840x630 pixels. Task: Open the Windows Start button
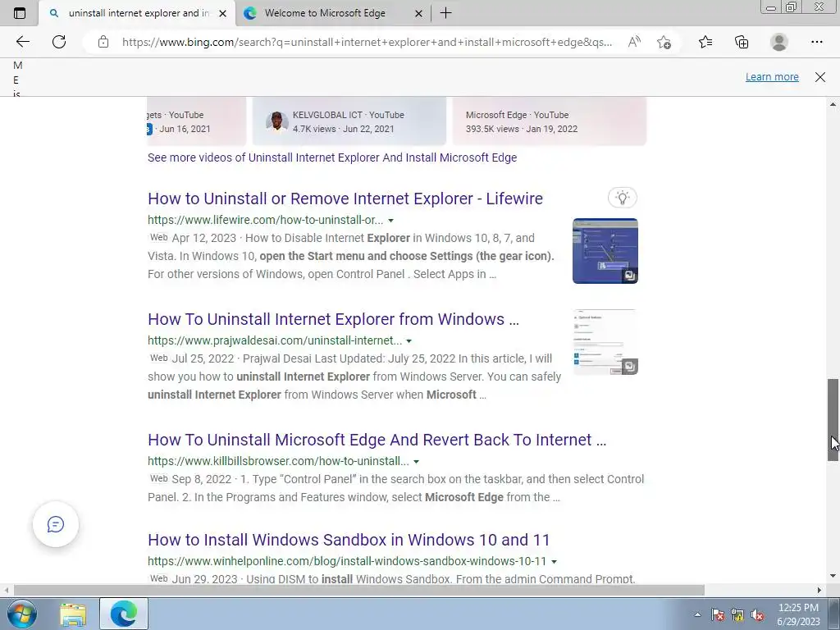(x=21, y=614)
